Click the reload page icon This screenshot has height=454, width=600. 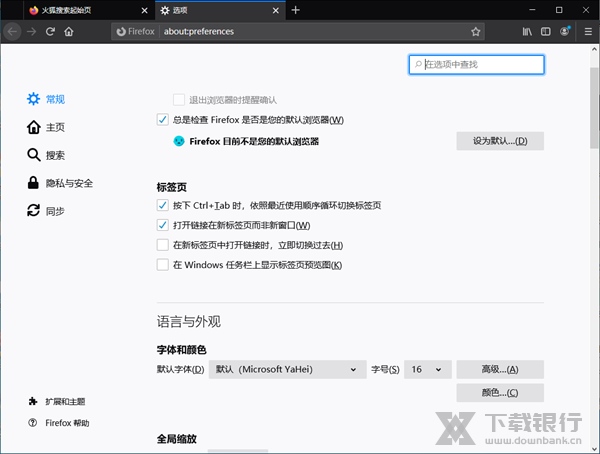tap(50, 32)
